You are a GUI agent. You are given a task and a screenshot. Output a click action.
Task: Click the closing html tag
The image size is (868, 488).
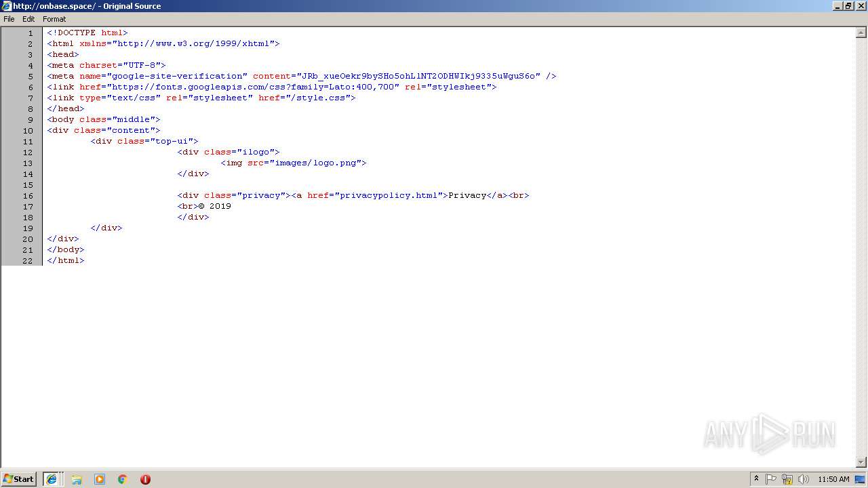click(x=66, y=260)
